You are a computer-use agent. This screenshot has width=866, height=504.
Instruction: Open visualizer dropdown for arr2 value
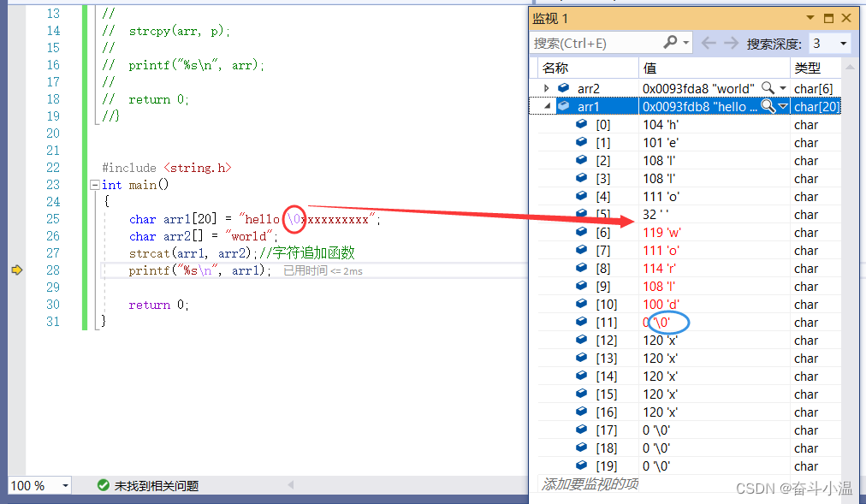tap(783, 88)
